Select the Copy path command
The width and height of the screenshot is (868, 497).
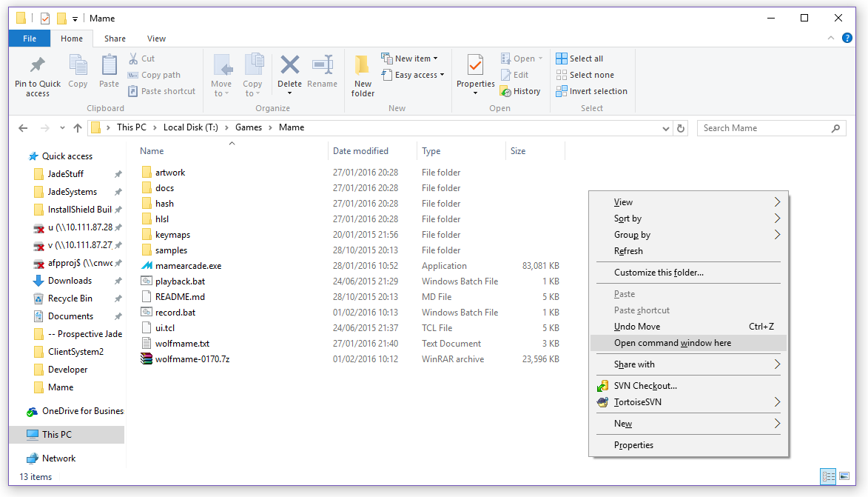155,75
